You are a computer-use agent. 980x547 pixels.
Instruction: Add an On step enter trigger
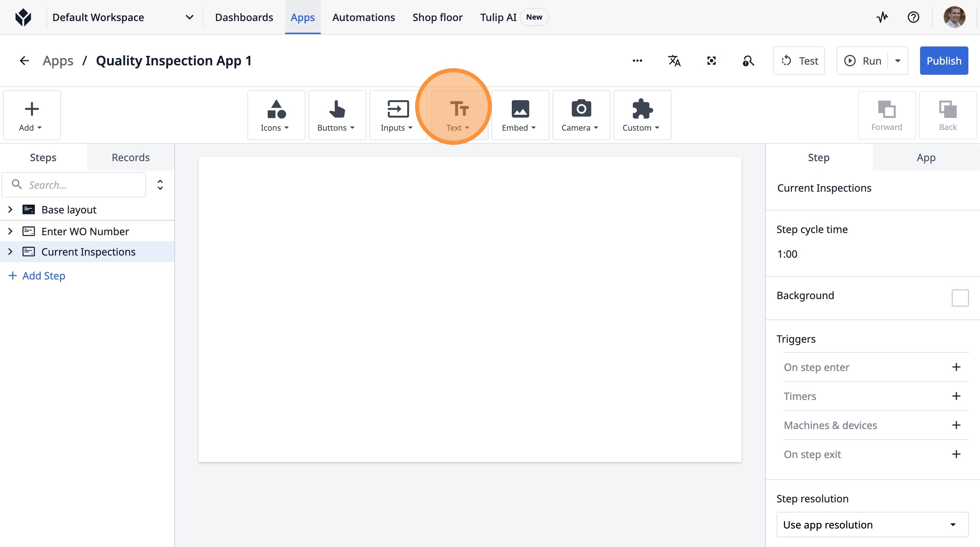click(956, 367)
